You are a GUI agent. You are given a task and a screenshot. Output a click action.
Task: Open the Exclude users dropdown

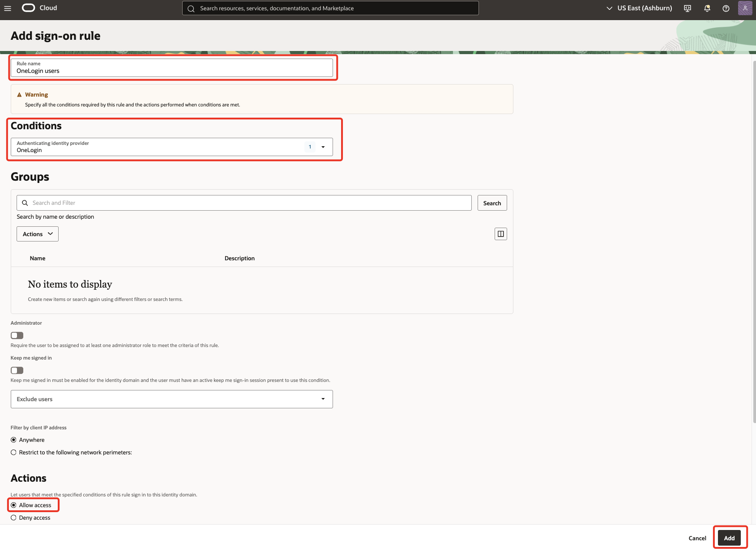(x=323, y=399)
